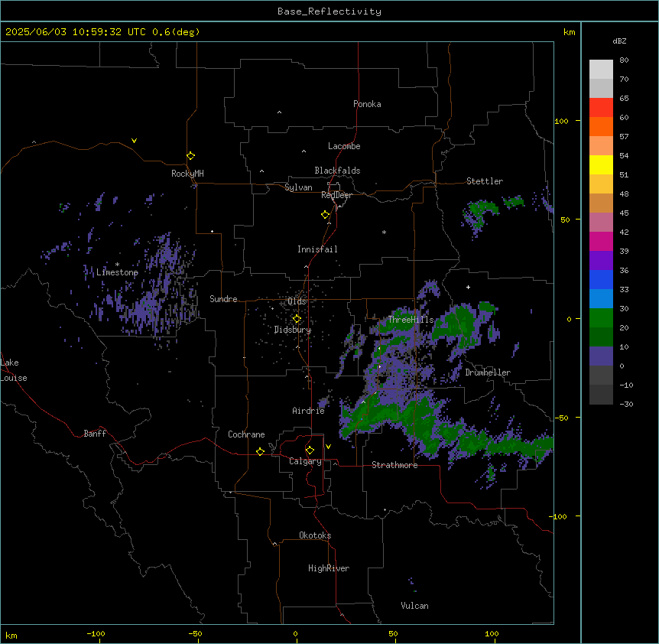The image size is (659, 644).
Task: Click the Blackfalds city label
Action: pos(337,171)
